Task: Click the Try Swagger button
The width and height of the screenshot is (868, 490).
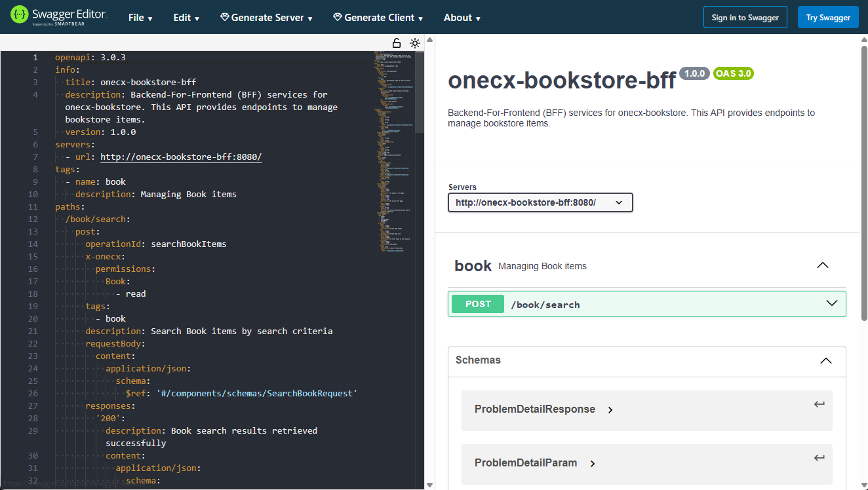Action: point(828,17)
